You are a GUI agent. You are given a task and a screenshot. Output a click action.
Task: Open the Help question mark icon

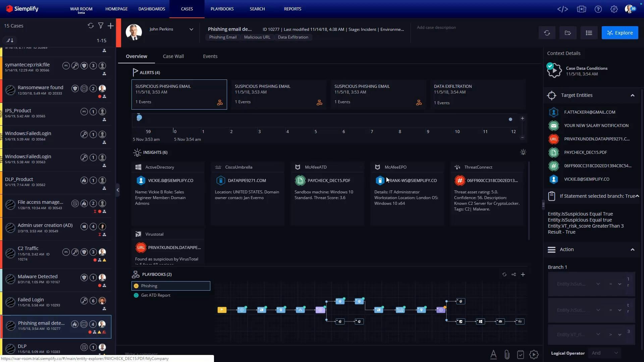tap(598, 9)
